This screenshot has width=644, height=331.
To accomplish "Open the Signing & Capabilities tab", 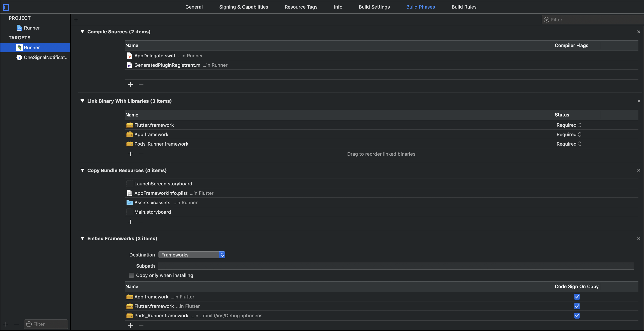I will [x=243, y=7].
